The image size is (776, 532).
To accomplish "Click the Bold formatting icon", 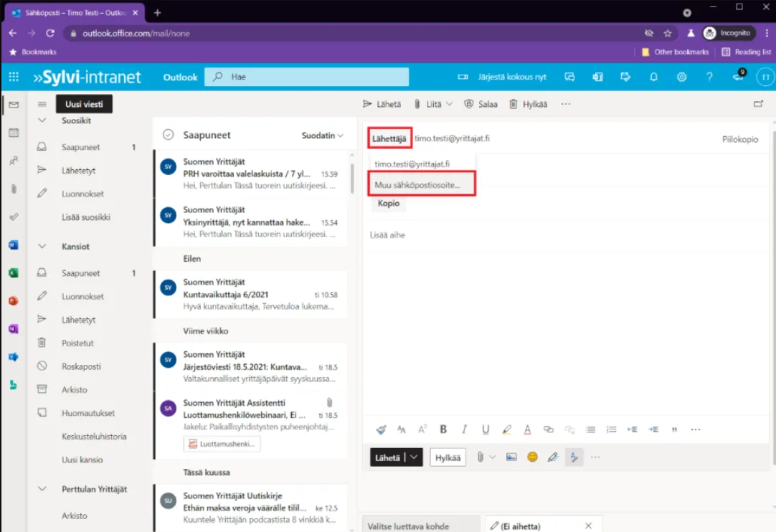I will [x=443, y=429].
